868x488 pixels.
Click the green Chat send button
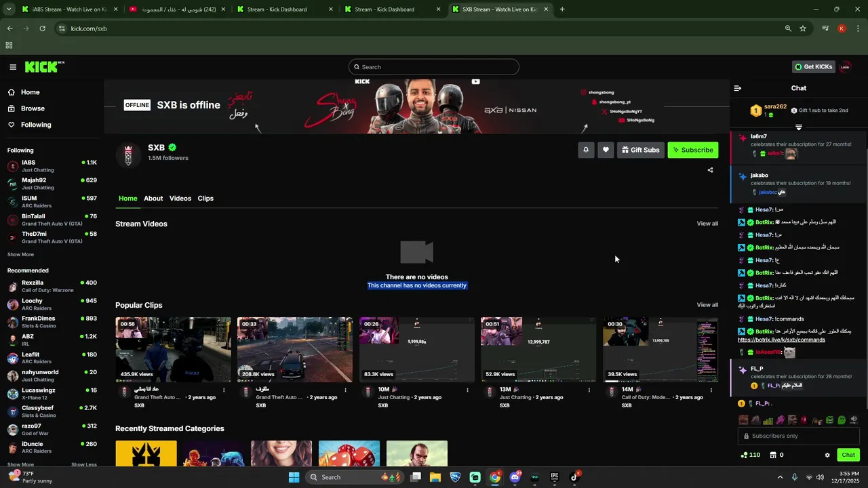848,455
